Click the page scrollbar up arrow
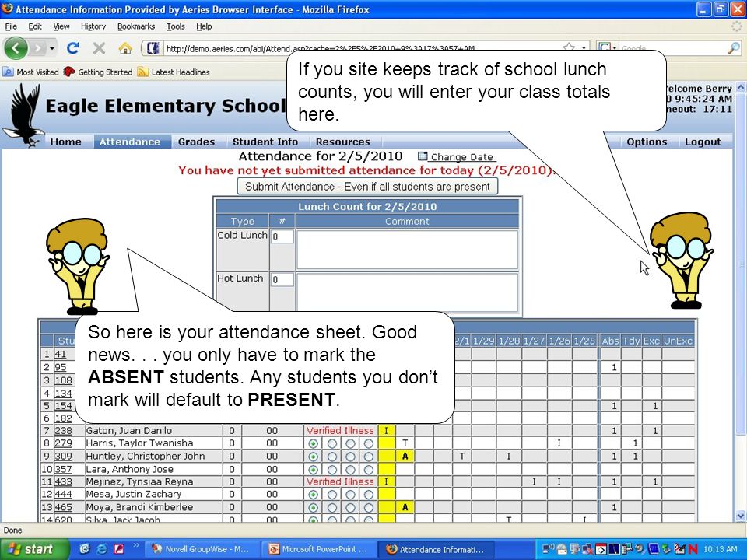The width and height of the screenshot is (747, 560). (740, 87)
